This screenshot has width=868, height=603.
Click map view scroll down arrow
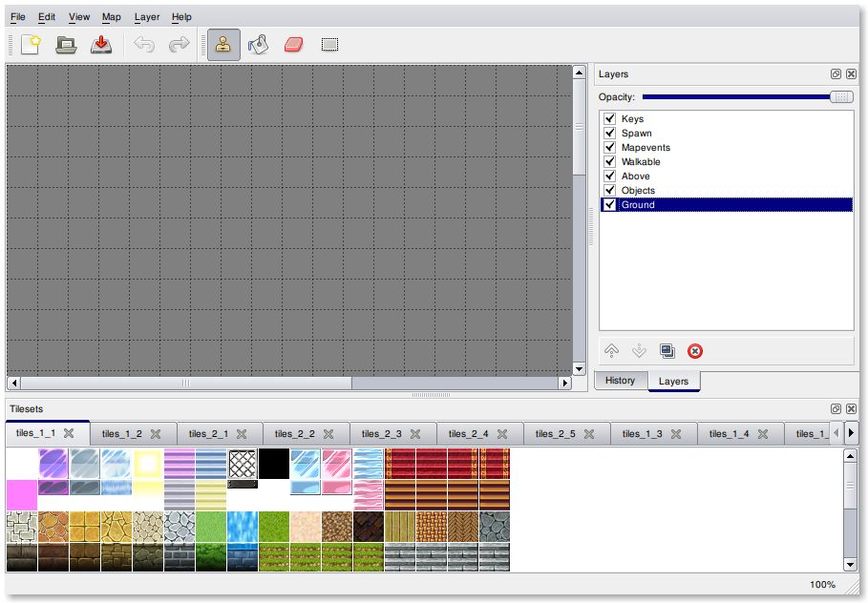[579, 368]
